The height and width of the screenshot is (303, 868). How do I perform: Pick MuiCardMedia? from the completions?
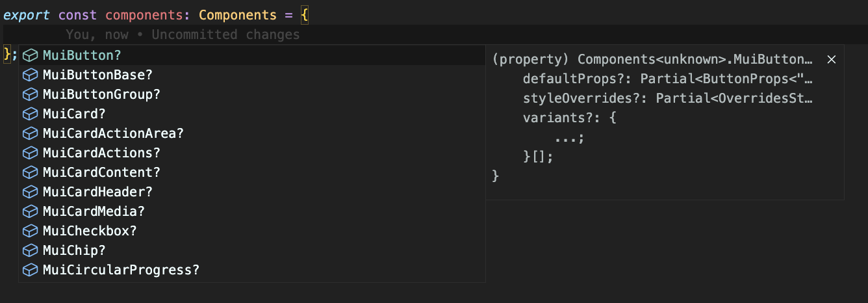[x=94, y=211]
